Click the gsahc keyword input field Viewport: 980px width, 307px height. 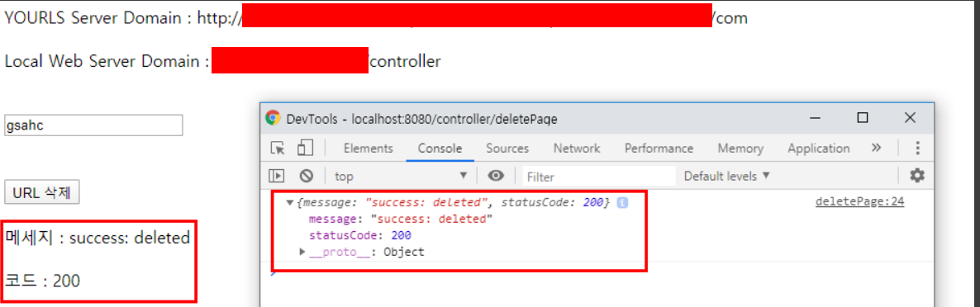click(x=93, y=125)
